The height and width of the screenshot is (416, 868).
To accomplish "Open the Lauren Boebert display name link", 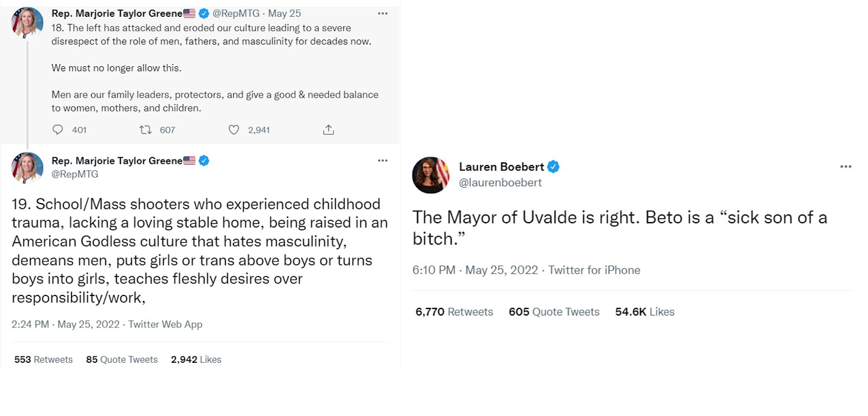I will point(501,167).
